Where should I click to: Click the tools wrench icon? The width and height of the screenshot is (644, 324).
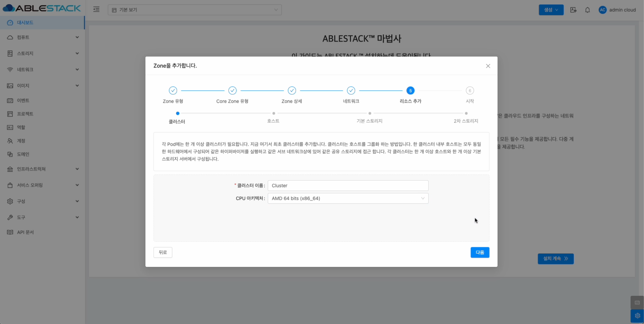pos(10,217)
